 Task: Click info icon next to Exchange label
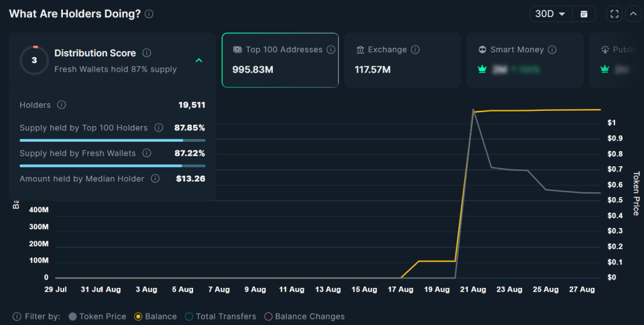point(415,50)
